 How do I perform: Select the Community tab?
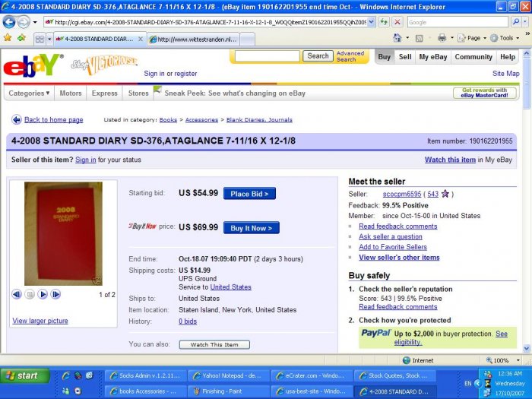[473, 57]
